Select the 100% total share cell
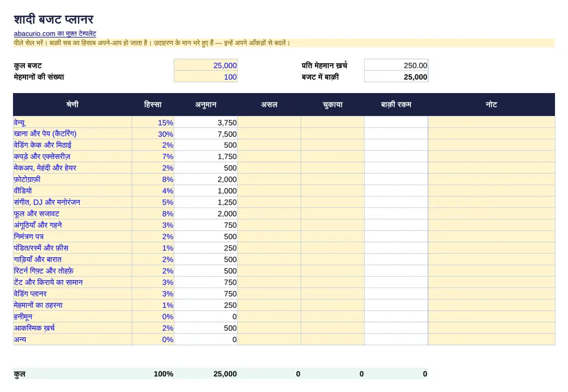Image resolution: width=568 pixels, height=392 pixels. pos(153,374)
